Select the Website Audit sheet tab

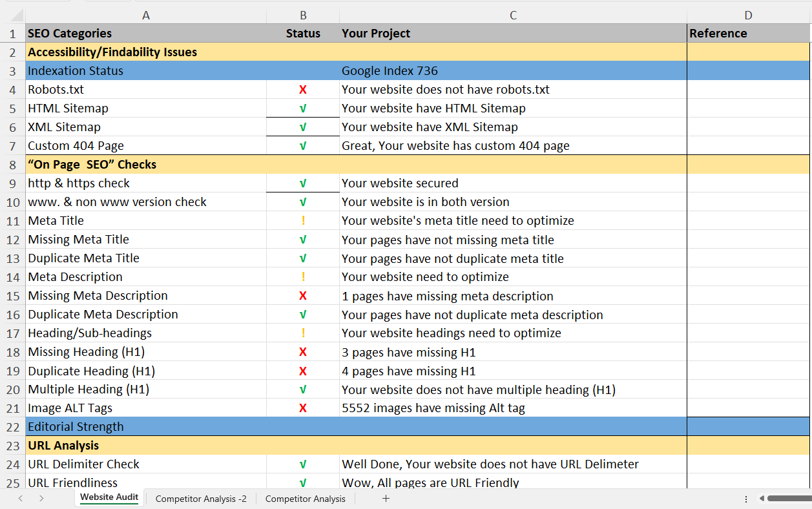point(109,498)
